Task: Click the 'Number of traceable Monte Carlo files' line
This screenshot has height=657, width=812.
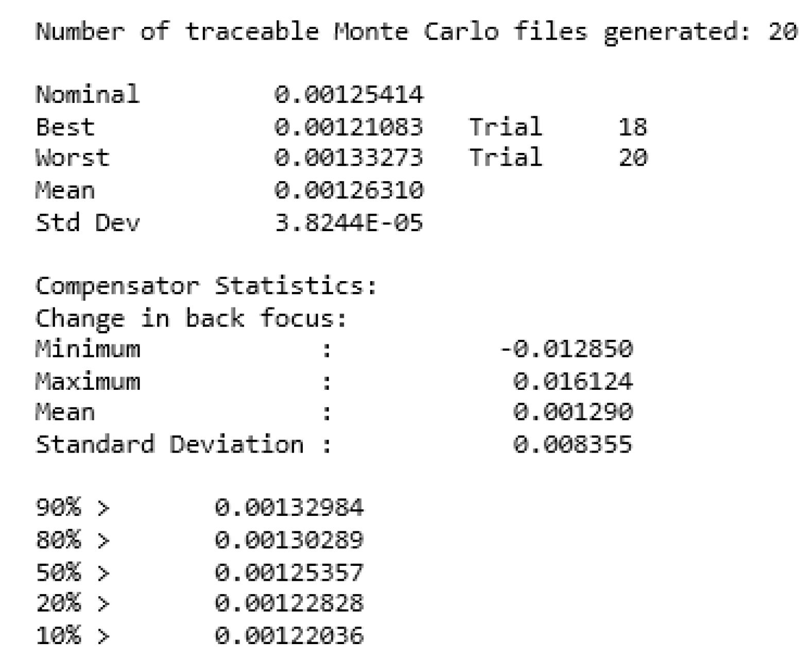Action: tap(416, 32)
